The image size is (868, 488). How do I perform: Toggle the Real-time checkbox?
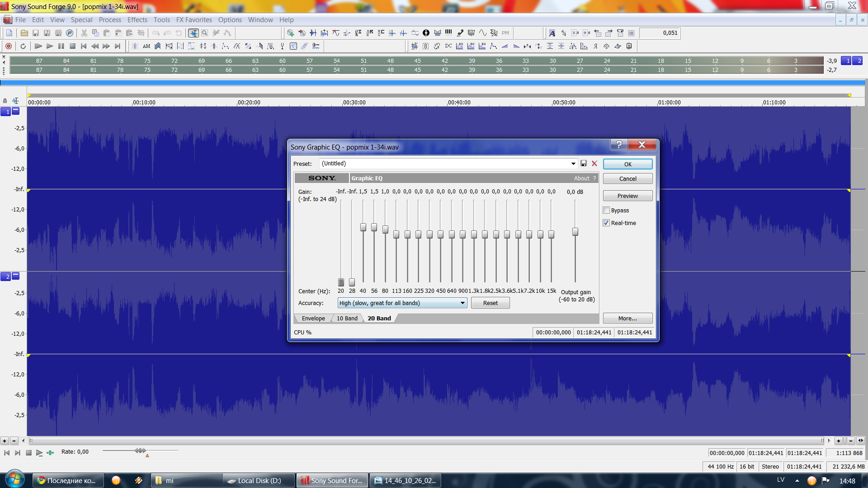(x=606, y=223)
